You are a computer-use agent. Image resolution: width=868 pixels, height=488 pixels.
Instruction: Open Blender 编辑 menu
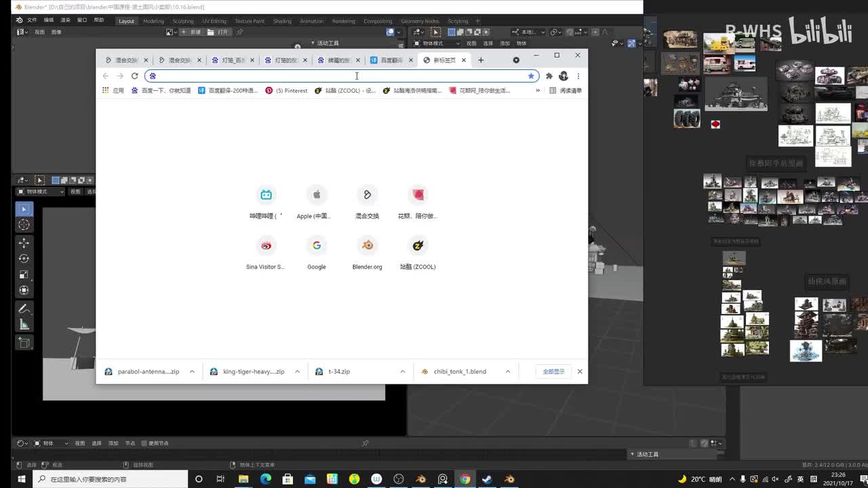49,20
